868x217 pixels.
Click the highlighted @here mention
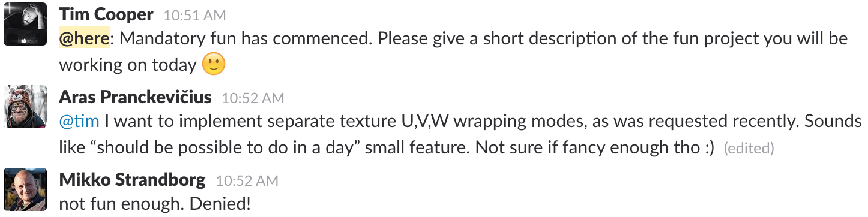click(x=84, y=39)
